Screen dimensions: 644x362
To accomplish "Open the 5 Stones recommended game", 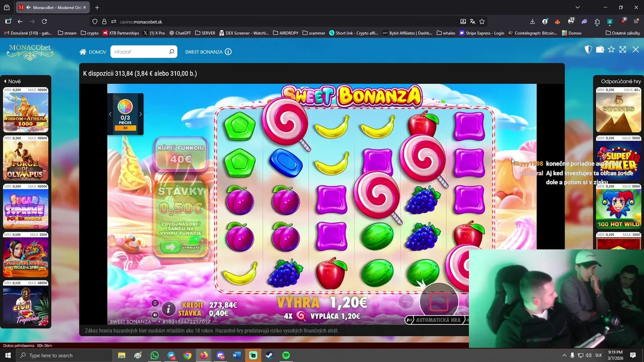I will click(618, 110).
